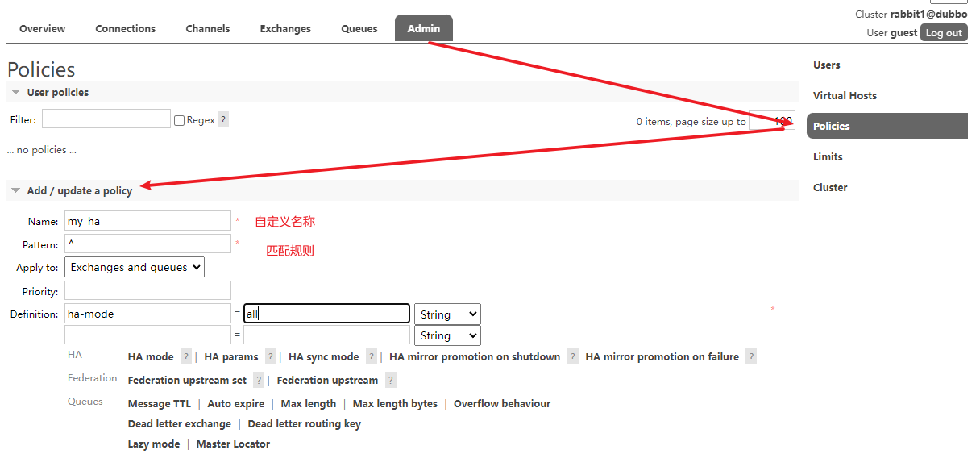Insert Dead letter routing key
980x454 pixels.
coord(305,423)
